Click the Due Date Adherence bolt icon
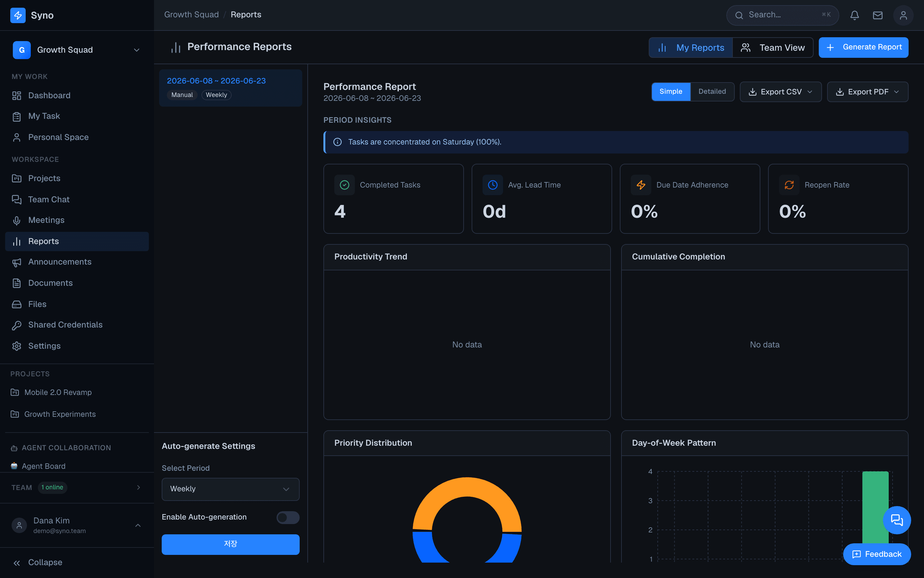 coord(641,185)
